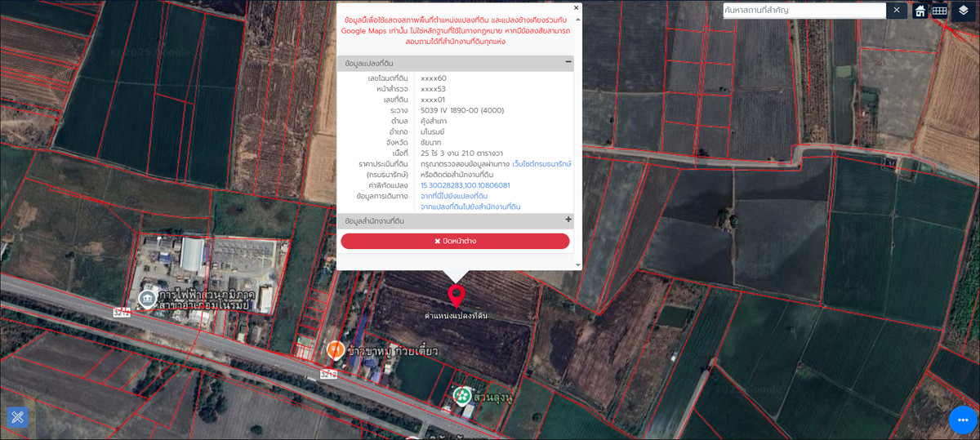Open directions จากที่นี่ไปยังแปลงที่ดิน link
980x440 pixels.
(454, 196)
